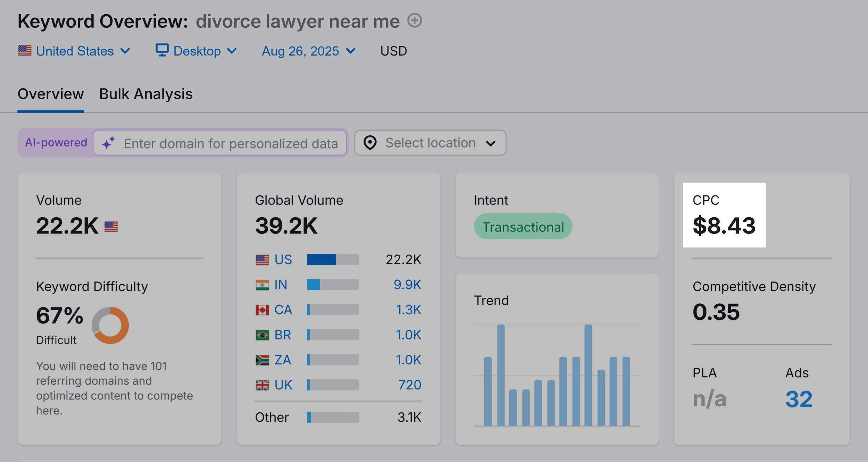The image size is (868, 462).
Task: Click the desktop monitor icon
Action: click(x=162, y=50)
